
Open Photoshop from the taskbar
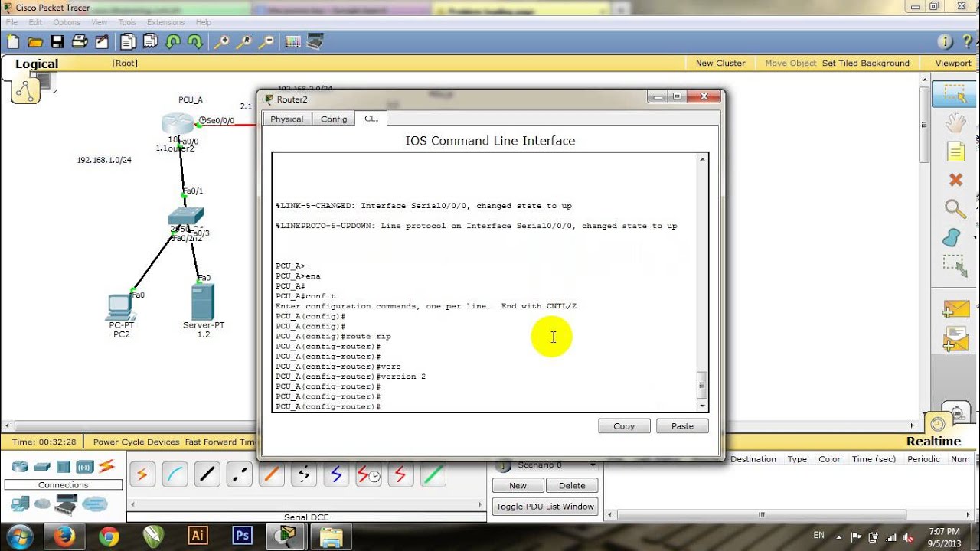pyautogui.click(x=243, y=536)
